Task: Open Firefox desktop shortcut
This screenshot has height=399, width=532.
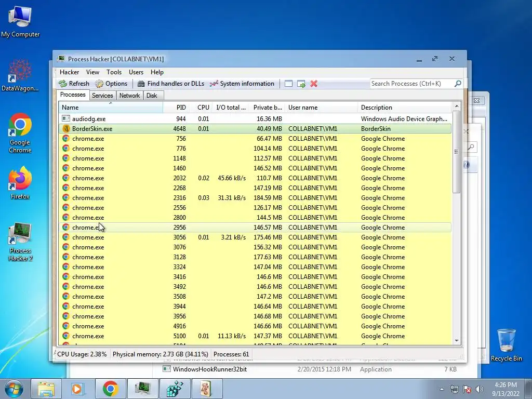Action: 20,183
